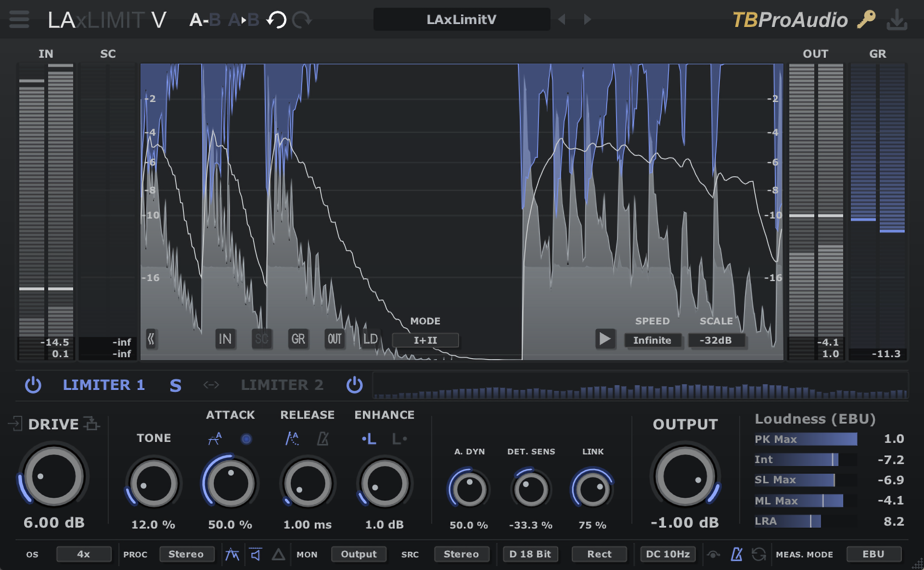The height and width of the screenshot is (570, 924).
Task: Select the tempo-sync release metronome icon
Action: tap(323, 439)
